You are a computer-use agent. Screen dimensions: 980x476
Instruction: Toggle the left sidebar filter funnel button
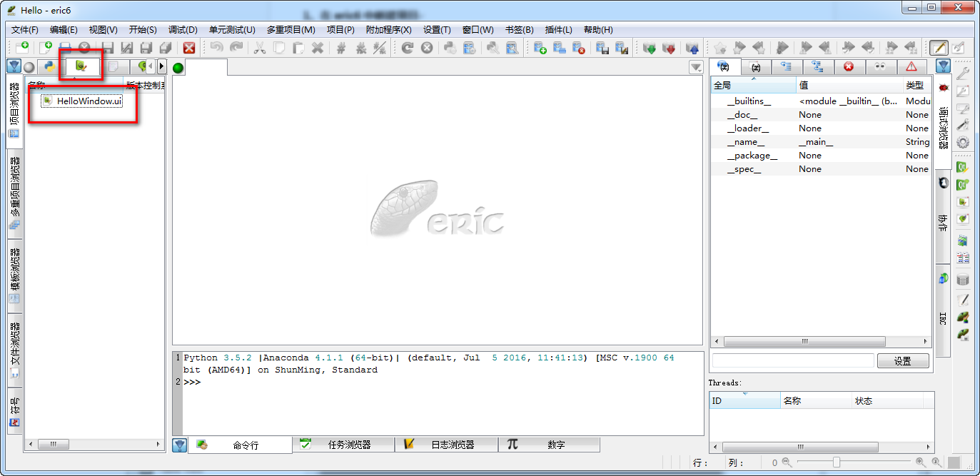pyautogui.click(x=14, y=66)
